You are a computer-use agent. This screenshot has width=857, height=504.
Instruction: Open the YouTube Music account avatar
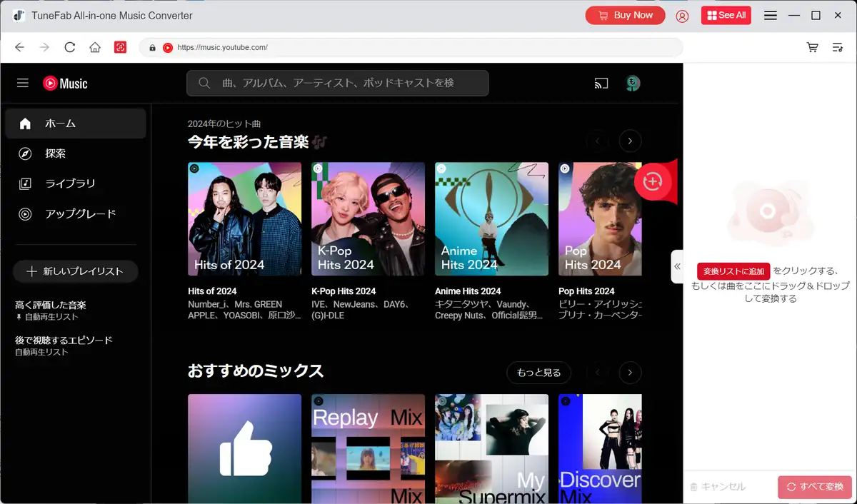tap(633, 83)
